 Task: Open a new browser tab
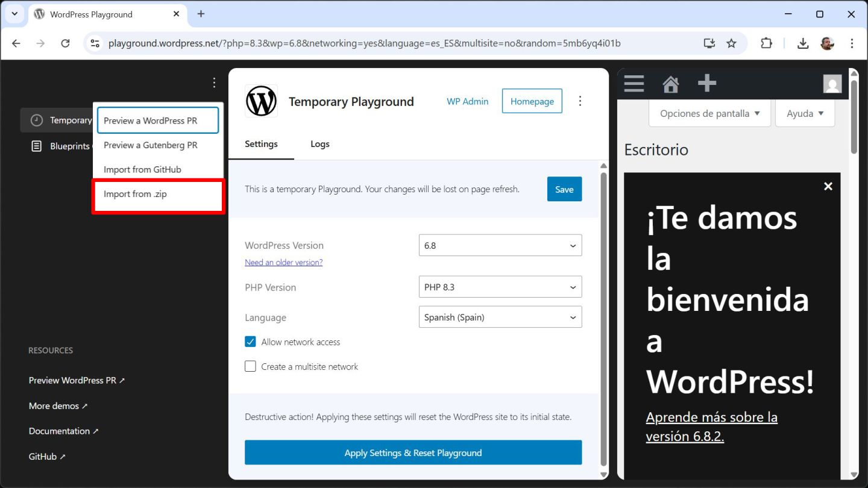(201, 14)
